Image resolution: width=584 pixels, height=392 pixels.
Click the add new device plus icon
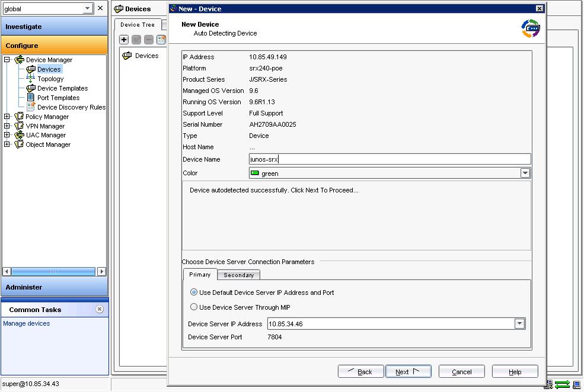pyautogui.click(x=123, y=39)
